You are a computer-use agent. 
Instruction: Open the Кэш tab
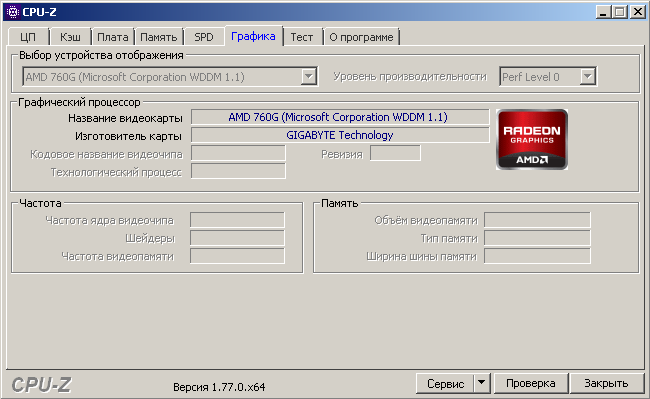coord(70,37)
